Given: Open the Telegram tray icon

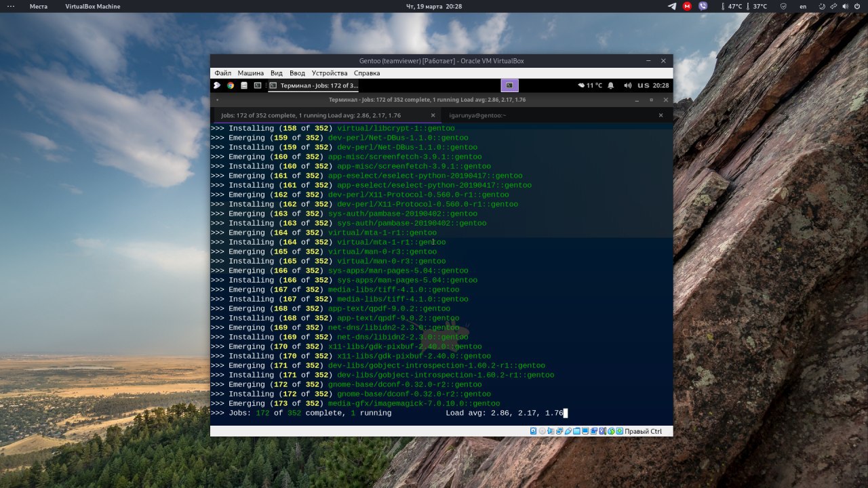Looking at the screenshot, I should pos(672,6).
